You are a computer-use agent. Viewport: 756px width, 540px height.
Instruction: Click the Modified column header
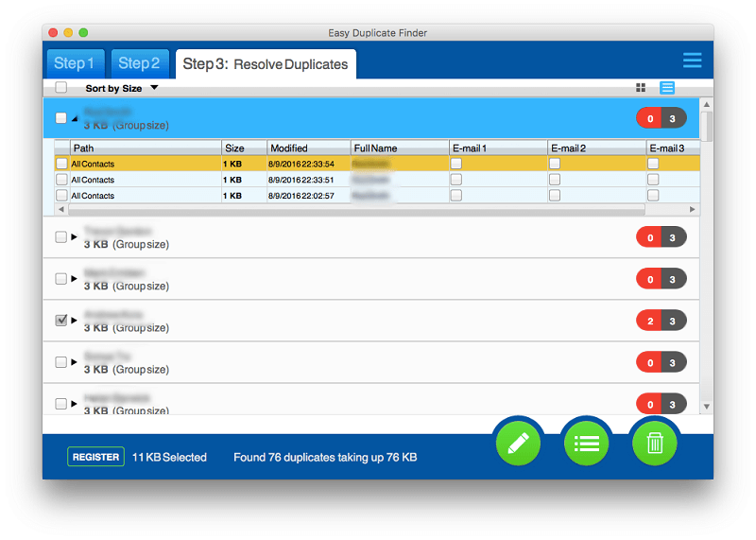(288, 148)
